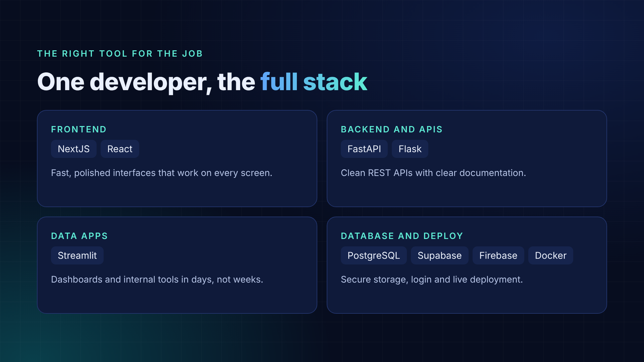Click the 'Fast, polished interfaces' description

(162, 173)
